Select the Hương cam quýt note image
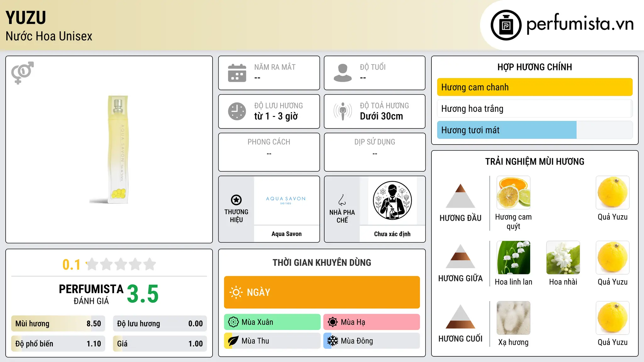The image size is (644, 362). coord(514,193)
